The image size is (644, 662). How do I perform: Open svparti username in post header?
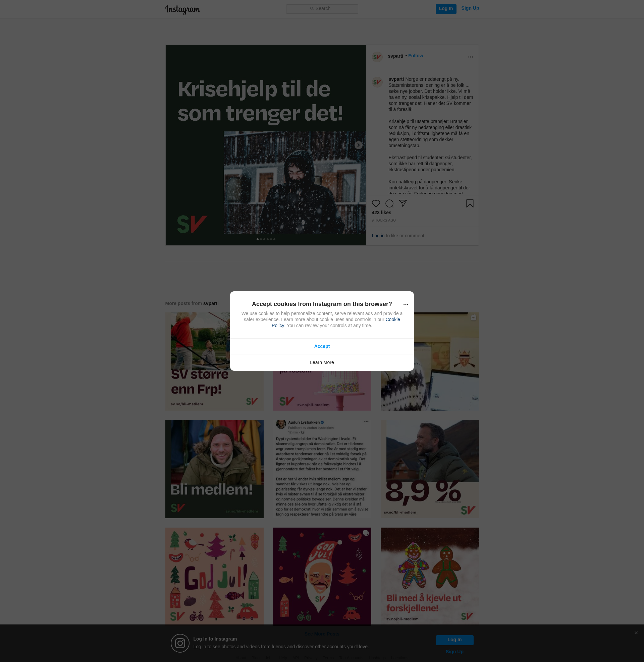point(395,56)
